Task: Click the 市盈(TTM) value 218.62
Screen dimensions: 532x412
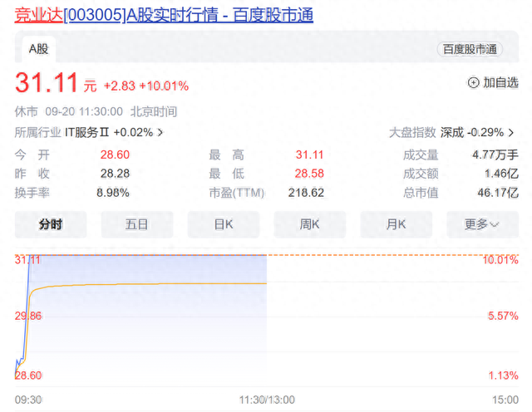Action: [x=306, y=193]
